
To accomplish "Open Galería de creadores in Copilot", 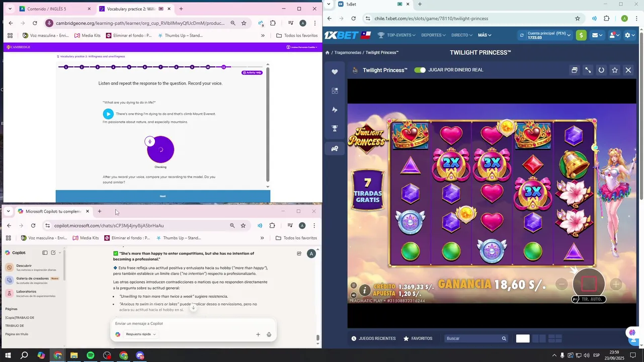I will [33, 280].
